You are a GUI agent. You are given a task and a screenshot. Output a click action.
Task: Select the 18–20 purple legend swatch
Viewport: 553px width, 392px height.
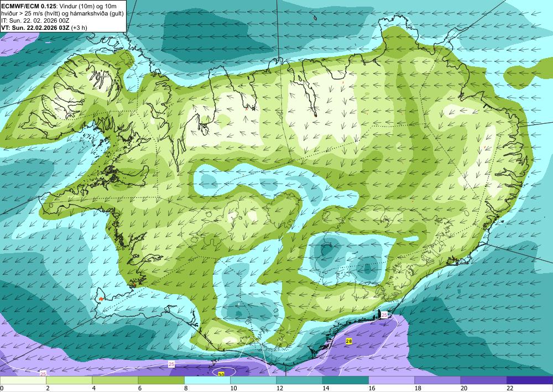pos(437,380)
